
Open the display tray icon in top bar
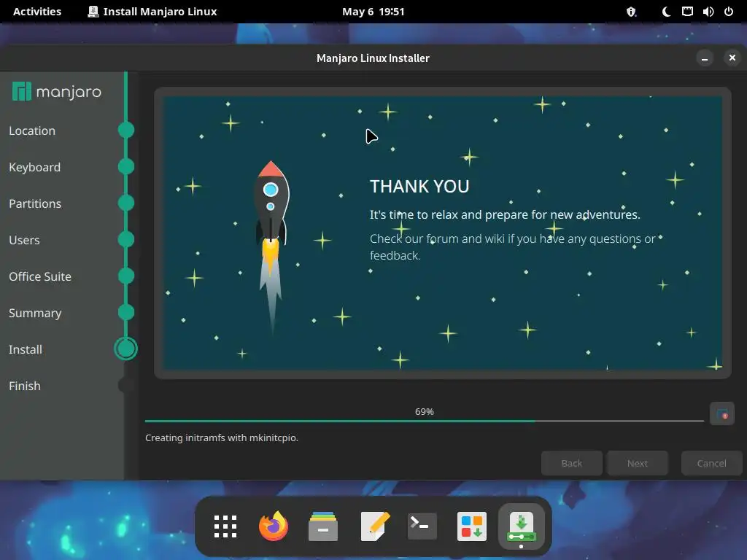tap(687, 12)
